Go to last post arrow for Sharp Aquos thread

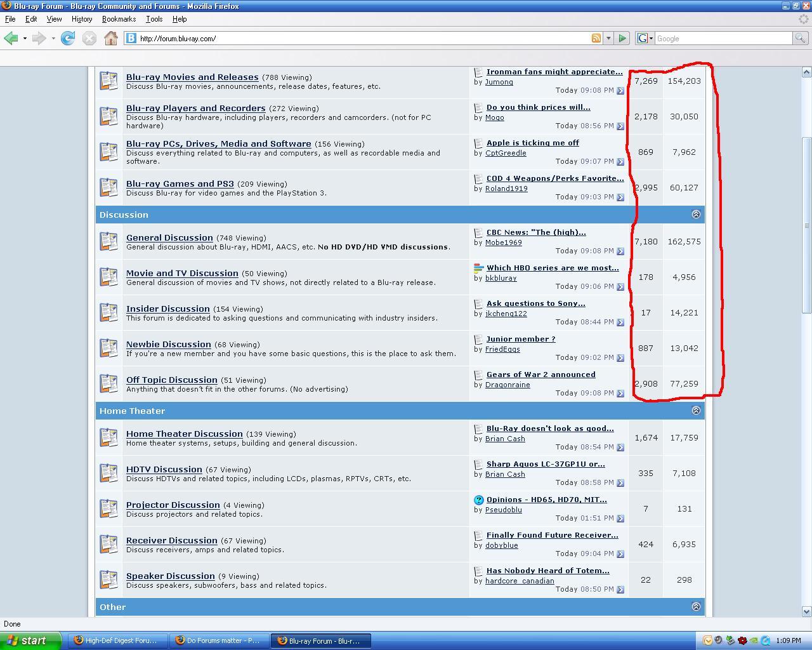click(x=620, y=482)
